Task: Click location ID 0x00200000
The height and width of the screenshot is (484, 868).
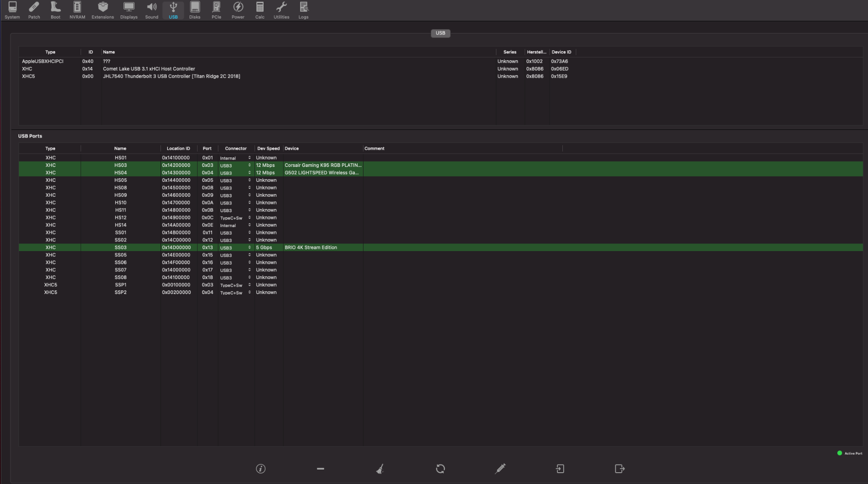Action: click(176, 293)
